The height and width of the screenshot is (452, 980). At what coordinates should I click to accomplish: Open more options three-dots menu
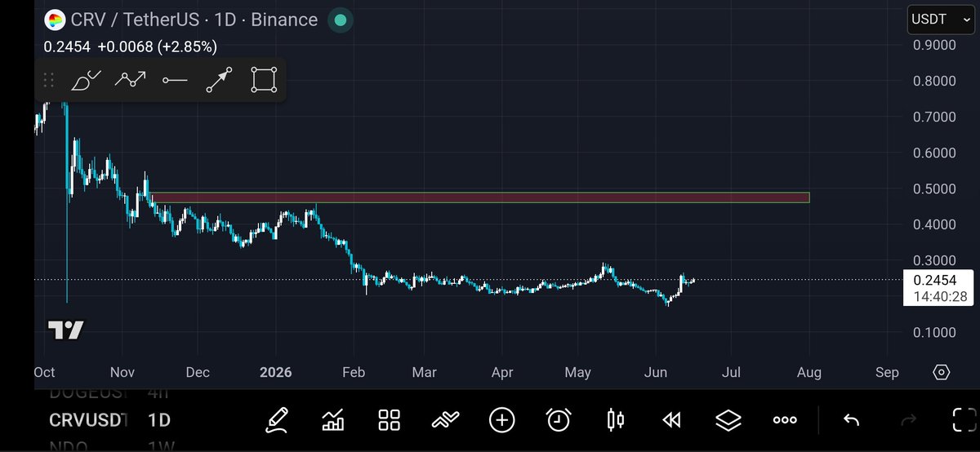[x=785, y=420]
